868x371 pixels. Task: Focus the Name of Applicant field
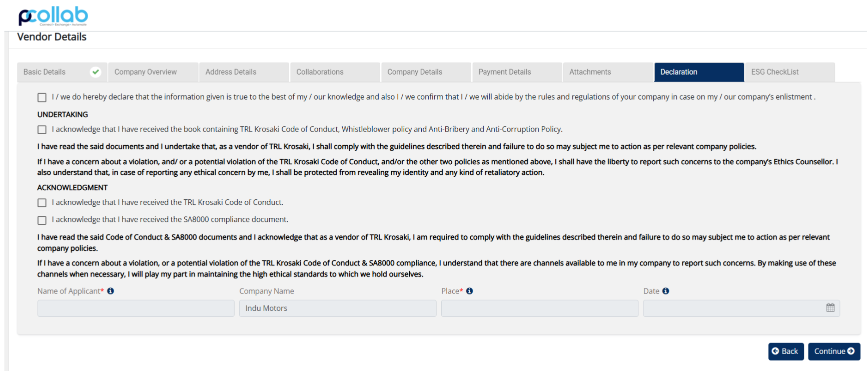pyautogui.click(x=136, y=308)
